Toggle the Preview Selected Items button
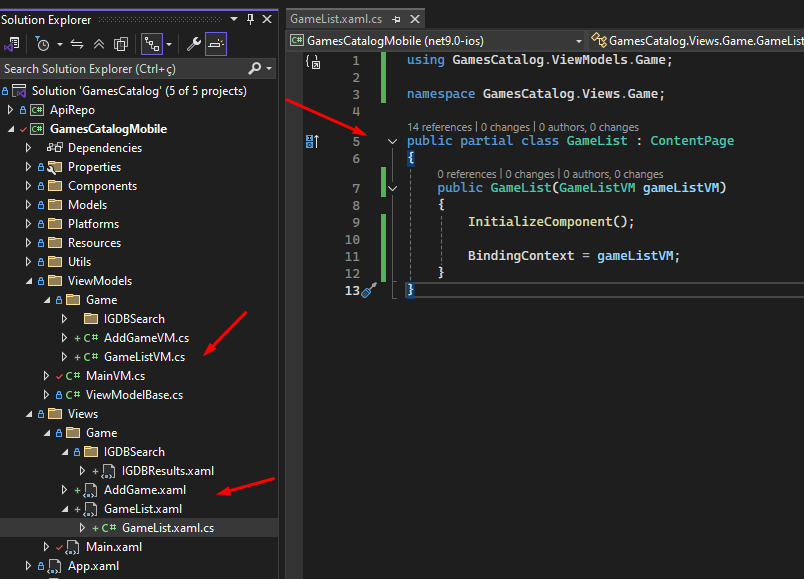This screenshot has height=579, width=804. pyautogui.click(x=216, y=44)
